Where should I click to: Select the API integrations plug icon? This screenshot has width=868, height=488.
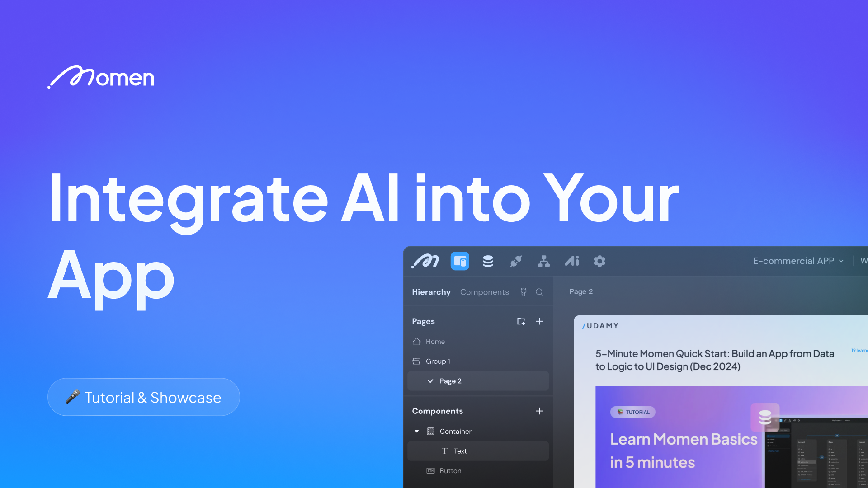(516, 261)
